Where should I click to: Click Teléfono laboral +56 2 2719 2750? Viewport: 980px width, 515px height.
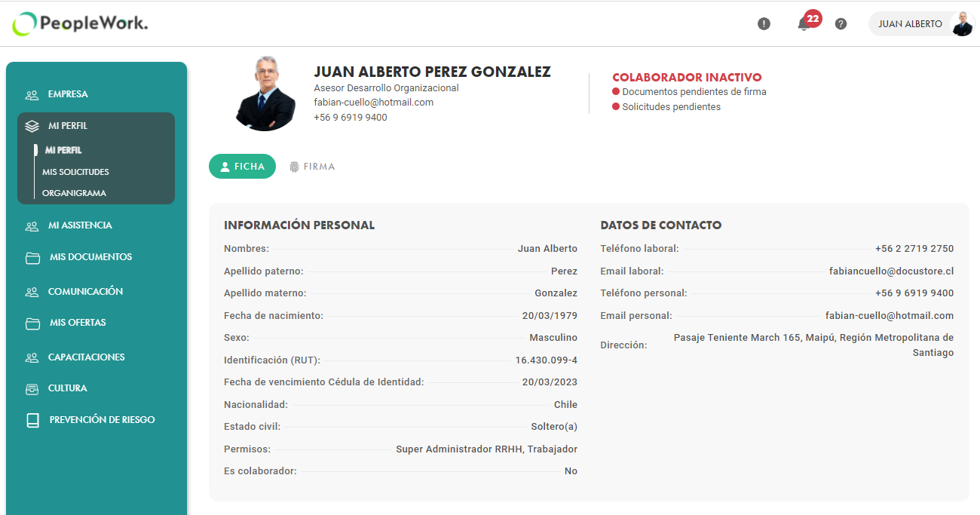(914, 249)
